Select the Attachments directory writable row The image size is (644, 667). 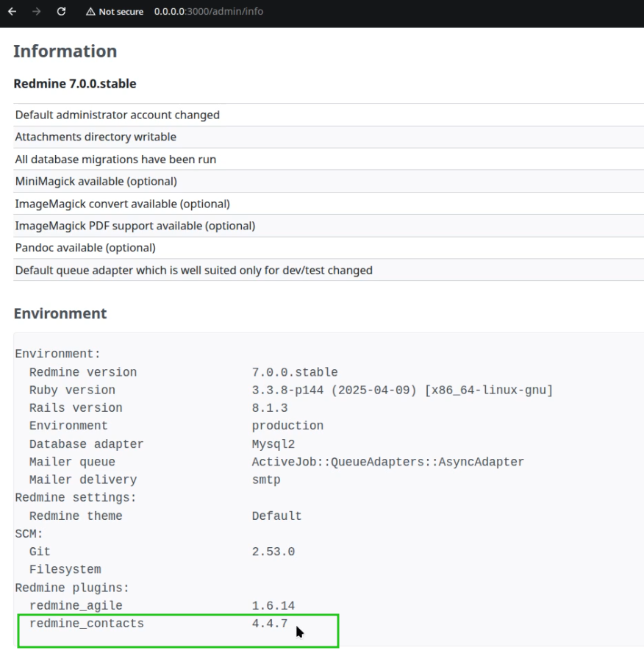pyautogui.click(x=329, y=137)
